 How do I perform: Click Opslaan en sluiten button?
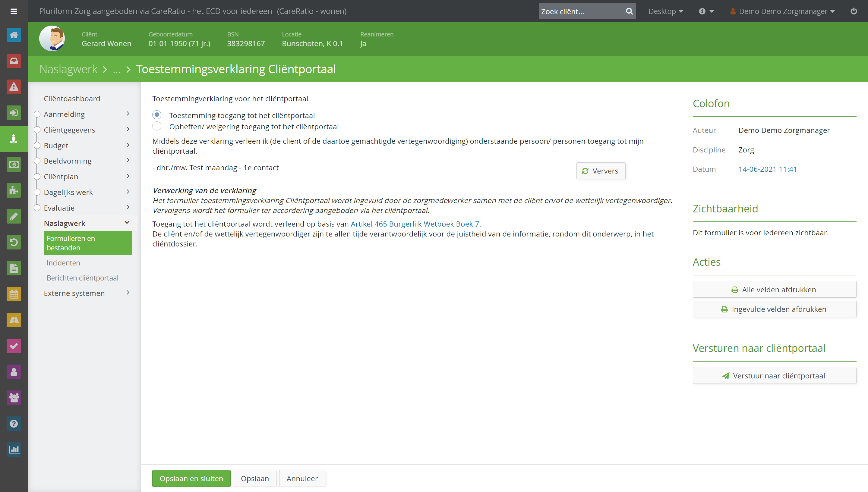(191, 478)
